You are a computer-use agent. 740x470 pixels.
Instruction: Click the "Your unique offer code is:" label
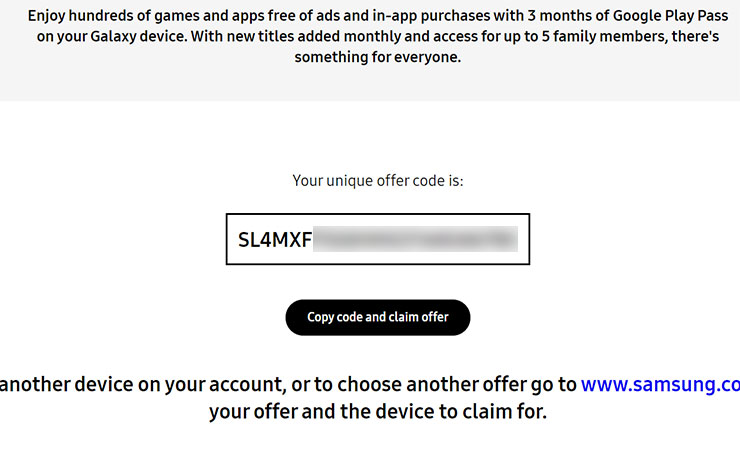coord(377,181)
